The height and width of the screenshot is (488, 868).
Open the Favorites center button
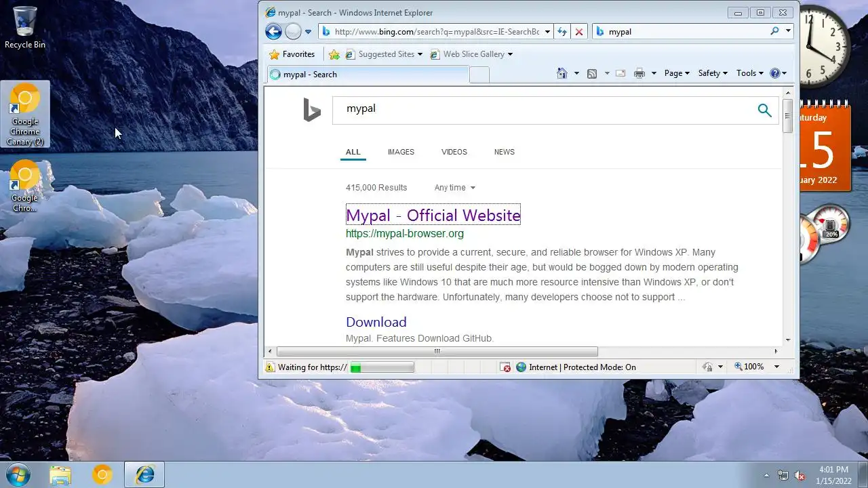(x=292, y=54)
